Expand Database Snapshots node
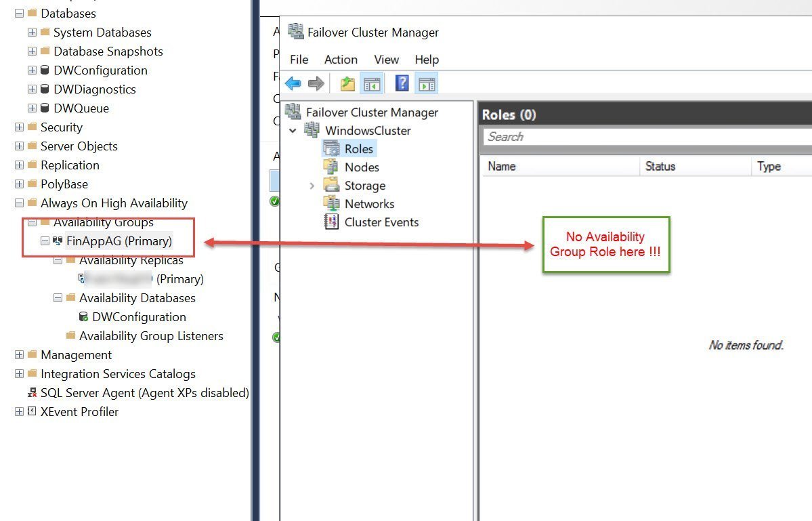The width and height of the screenshot is (812, 521). click(x=32, y=51)
